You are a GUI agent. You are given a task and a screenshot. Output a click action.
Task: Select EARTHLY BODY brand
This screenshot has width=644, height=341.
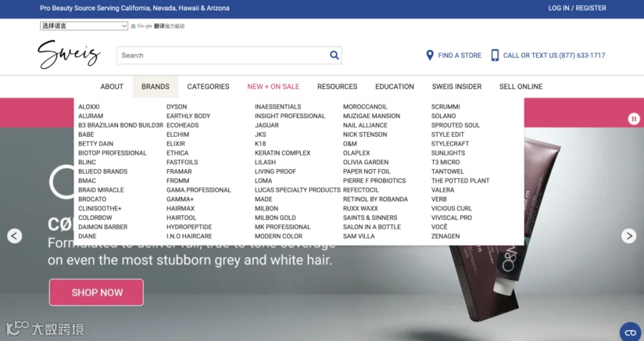click(188, 116)
